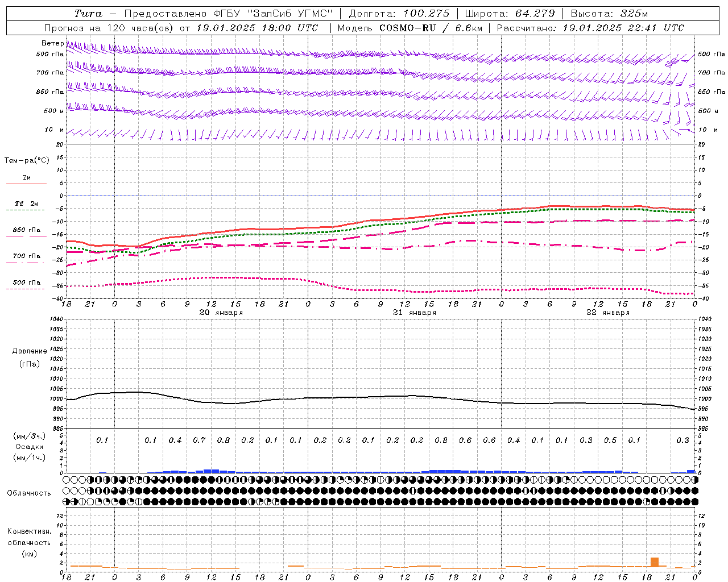Viewport: 728px width, 582px height.
Task: Click the 2м temperature legend entry
Action: coord(27,177)
